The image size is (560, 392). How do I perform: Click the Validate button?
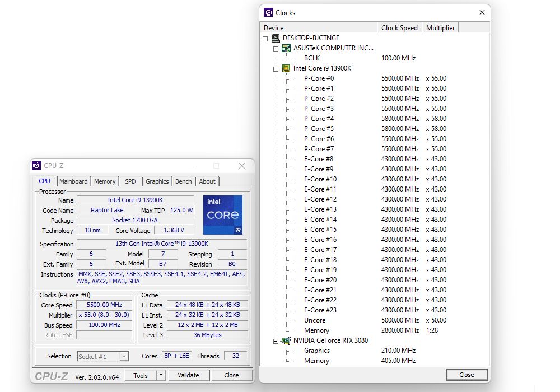[x=189, y=375]
